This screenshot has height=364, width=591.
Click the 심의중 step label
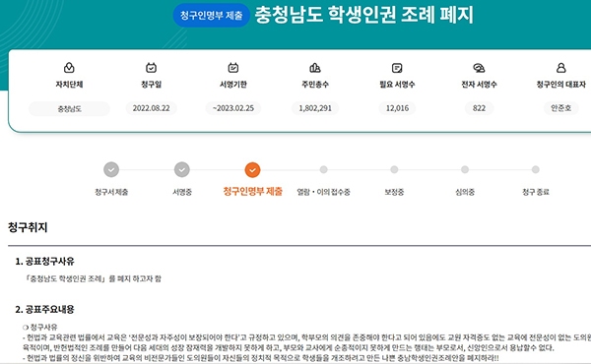[465, 192]
